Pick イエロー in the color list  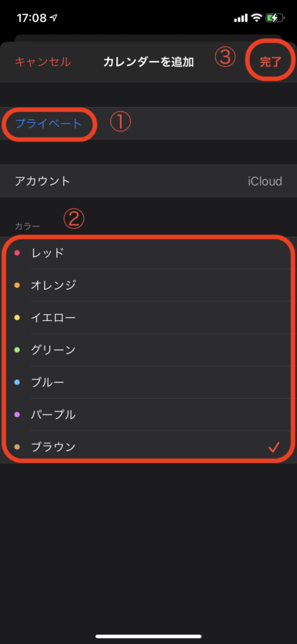click(148, 318)
